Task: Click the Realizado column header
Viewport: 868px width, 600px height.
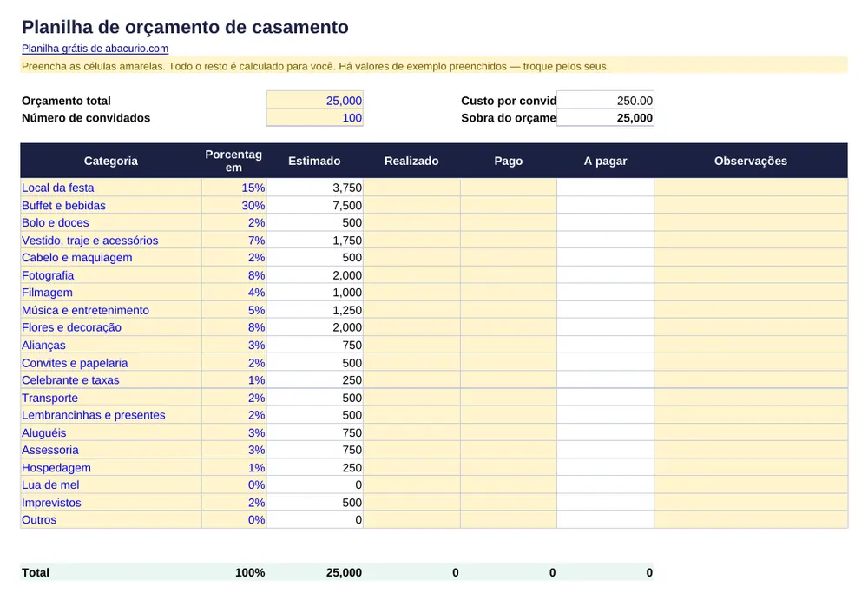Action: (x=411, y=161)
